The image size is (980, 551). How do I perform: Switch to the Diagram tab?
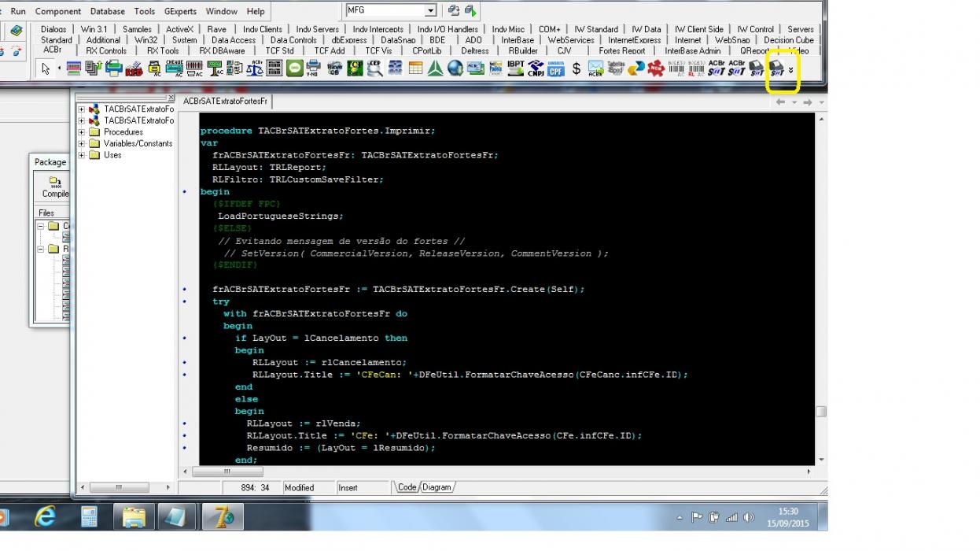(x=437, y=487)
